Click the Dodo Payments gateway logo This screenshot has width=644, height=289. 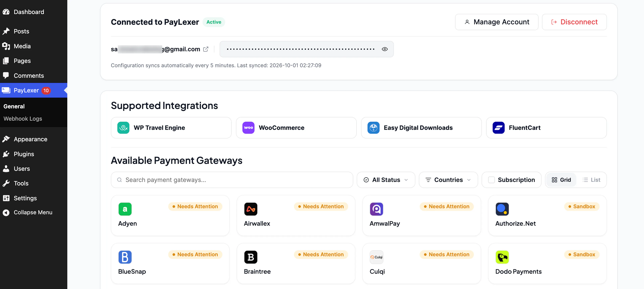tap(502, 257)
